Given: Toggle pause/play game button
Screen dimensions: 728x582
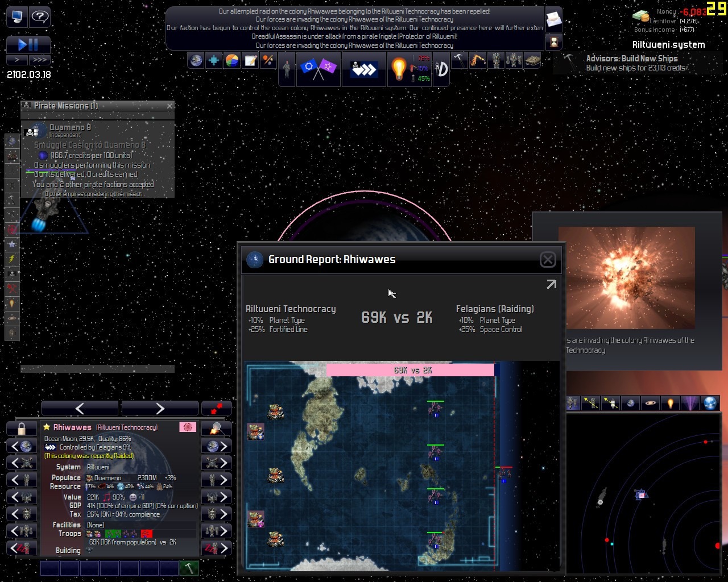Looking at the screenshot, I should 28,44.
